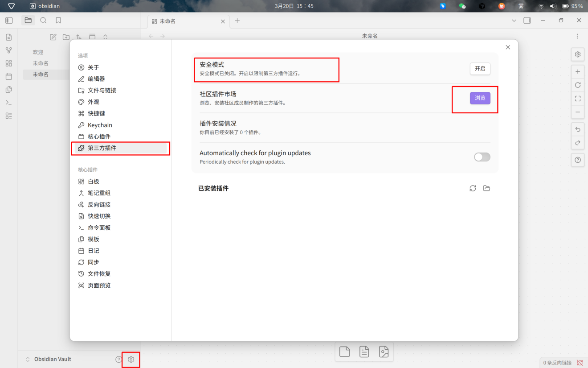
Task: Click the graph view icon in the ribbon
Action: pyautogui.click(x=9, y=50)
